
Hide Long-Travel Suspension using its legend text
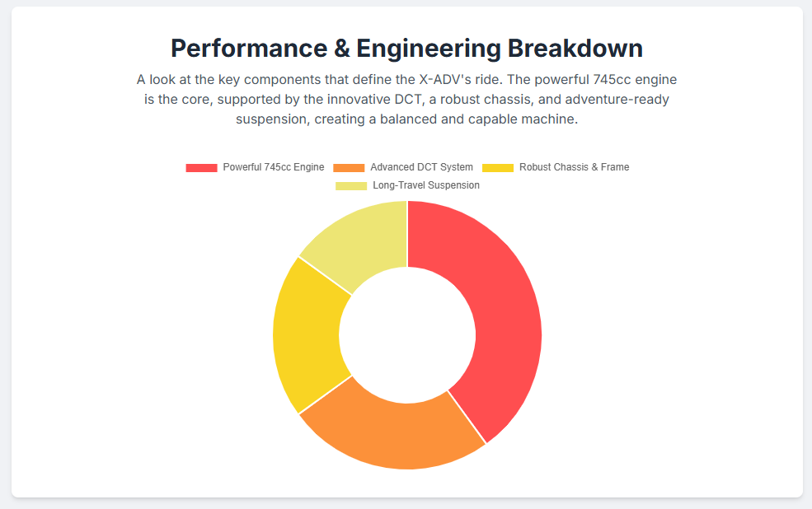(425, 185)
